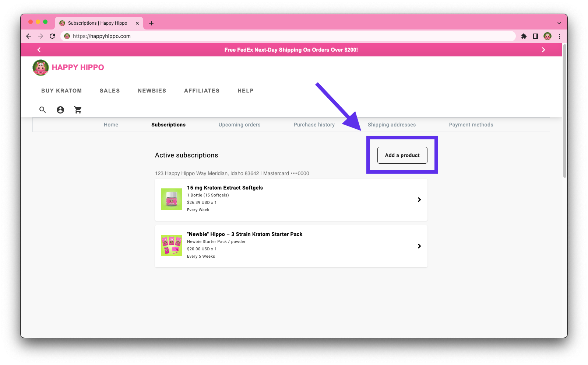This screenshot has height=365, width=588.
Task: Show previous announcement banner message
Action: click(x=39, y=50)
